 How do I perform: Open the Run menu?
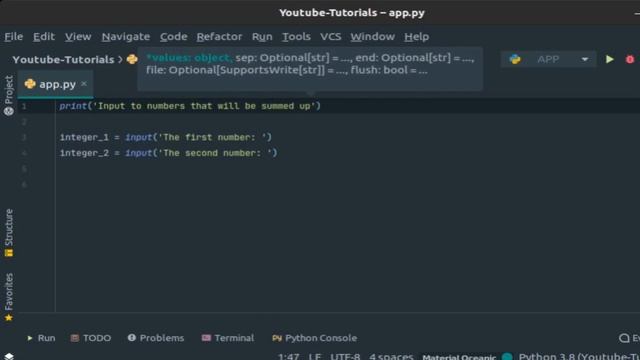(262, 37)
